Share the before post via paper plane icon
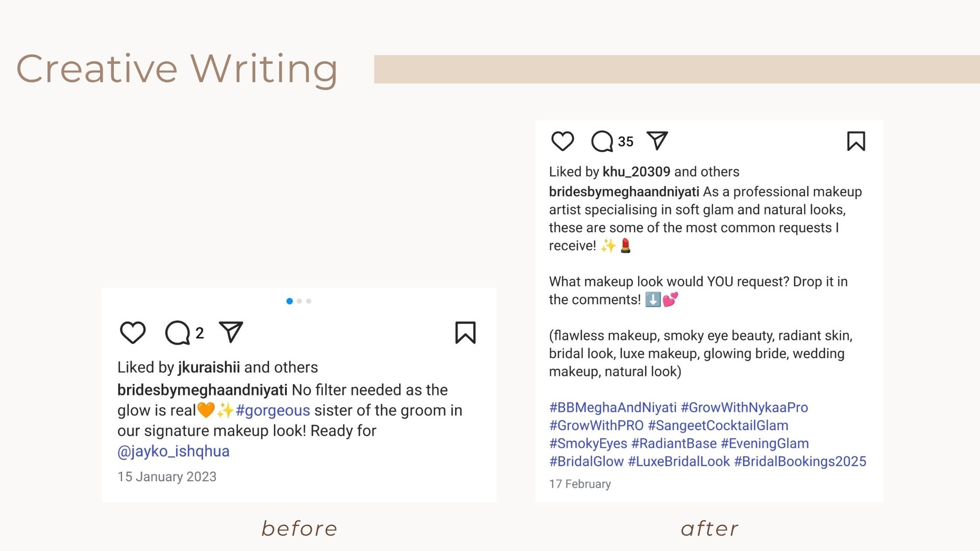Screen dimensions: 980x551 pos(231,332)
